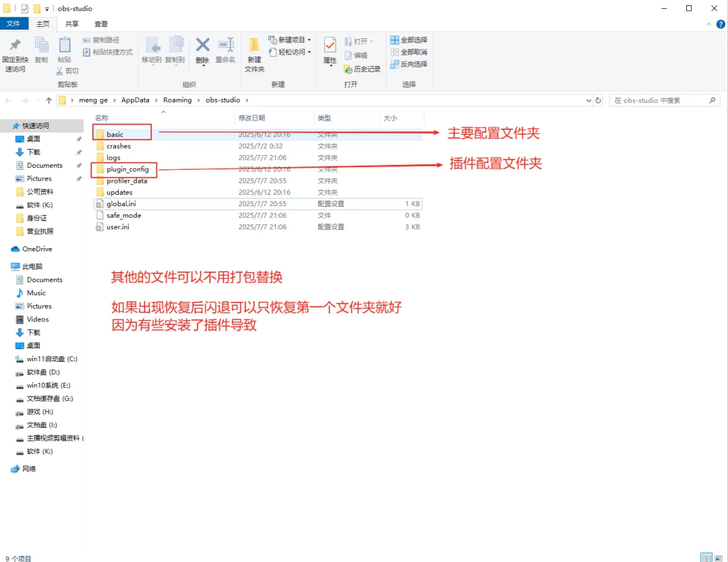Click Paste shortcut option
Screen dimensions: 728x562
(108, 52)
